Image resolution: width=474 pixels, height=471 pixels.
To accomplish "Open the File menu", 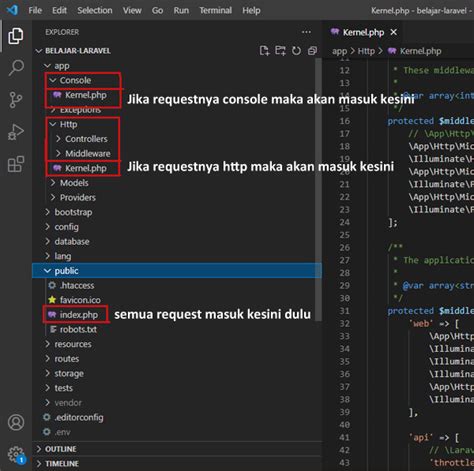I will (x=35, y=10).
